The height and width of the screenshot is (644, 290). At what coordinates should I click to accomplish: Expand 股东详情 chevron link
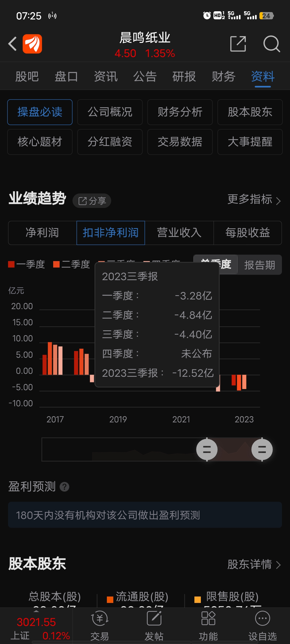254,565
